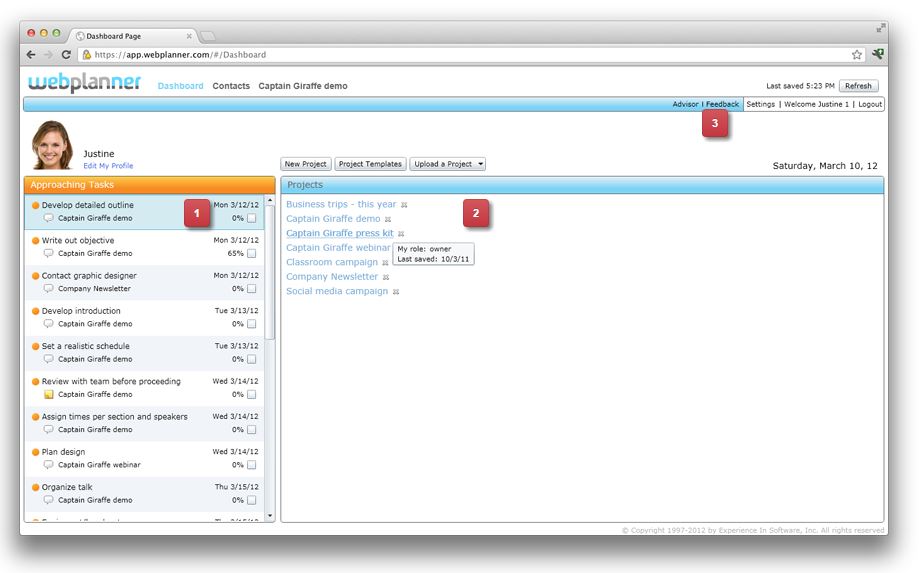Select the Dashboard Page browser tab
The image size is (919, 573).
[x=132, y=36]
